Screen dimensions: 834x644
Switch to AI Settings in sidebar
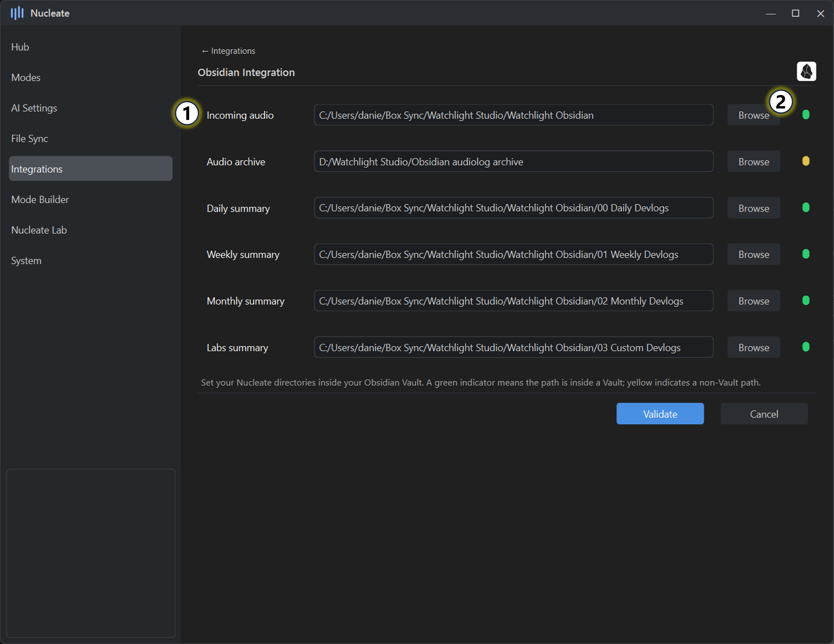(34, 108)
